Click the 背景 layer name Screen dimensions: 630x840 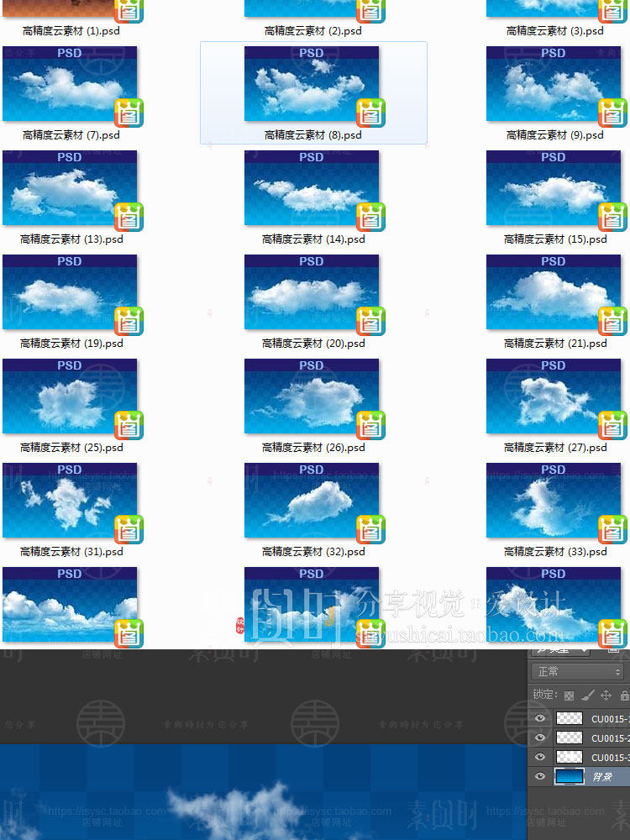[x=602, y=777]
